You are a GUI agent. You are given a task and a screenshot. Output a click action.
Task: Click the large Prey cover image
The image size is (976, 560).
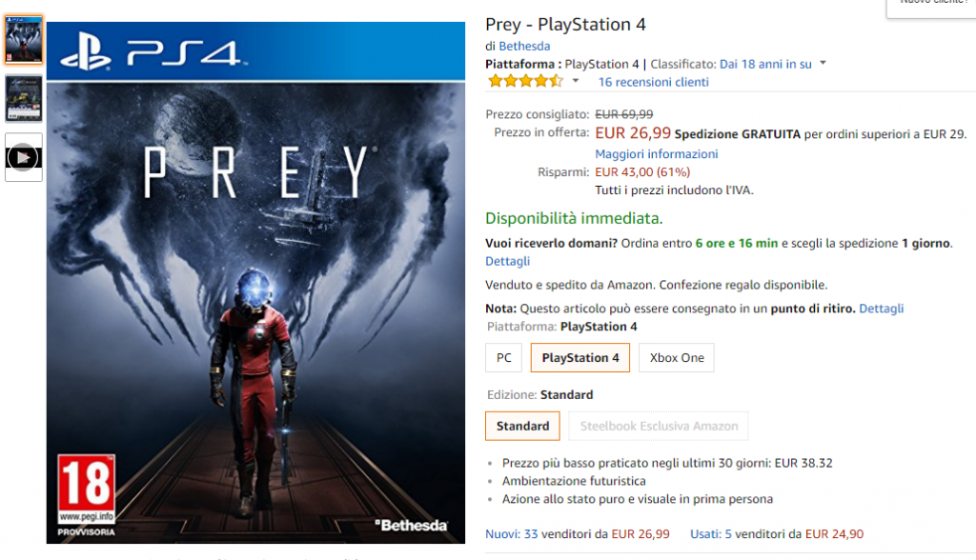(255, 283)
